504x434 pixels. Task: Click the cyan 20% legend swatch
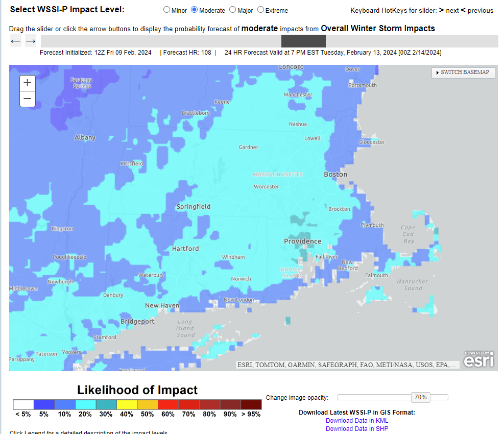pos(85,404)
